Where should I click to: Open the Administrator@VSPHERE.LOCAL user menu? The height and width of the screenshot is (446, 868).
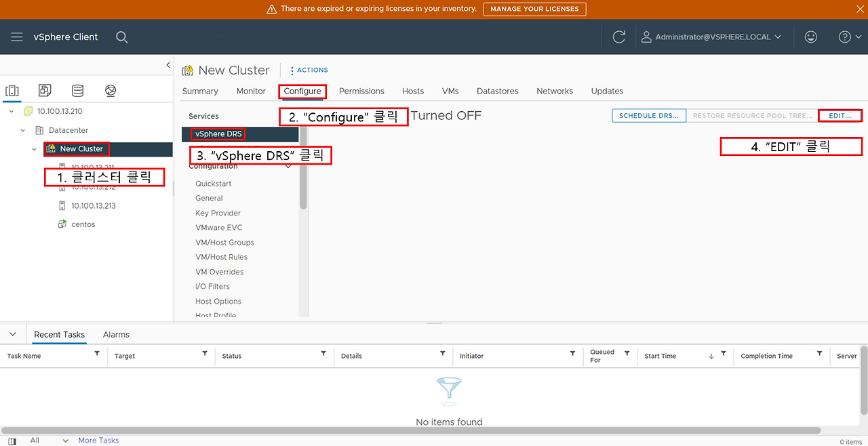pyautogui.click(x=711, y=37)
